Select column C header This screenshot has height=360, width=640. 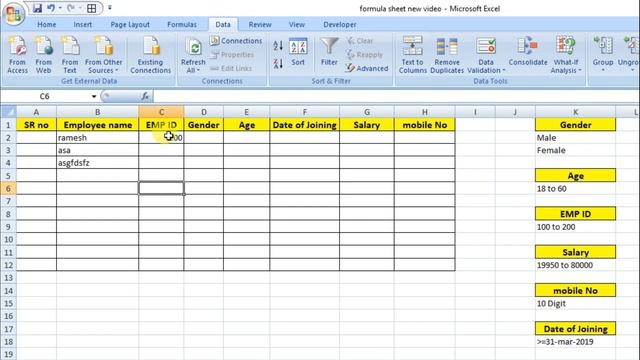pyautogui.click(x=161, y=112)
